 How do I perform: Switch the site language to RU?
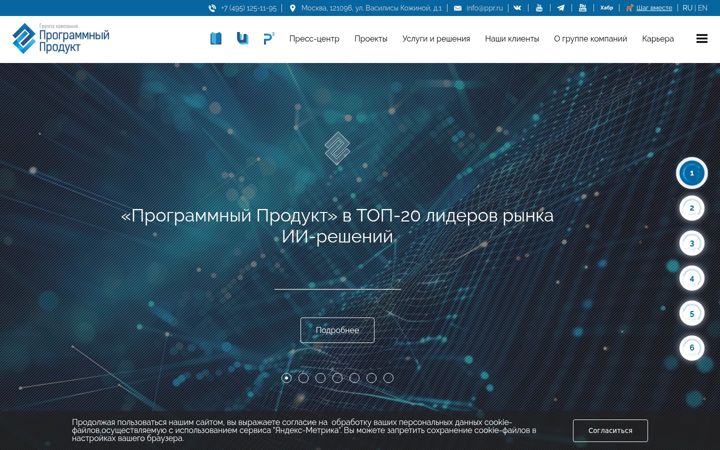point(687,8)
